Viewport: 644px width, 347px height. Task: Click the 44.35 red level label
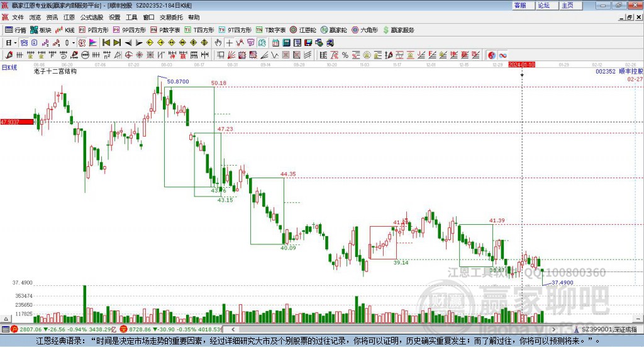(x=288, y=174)
